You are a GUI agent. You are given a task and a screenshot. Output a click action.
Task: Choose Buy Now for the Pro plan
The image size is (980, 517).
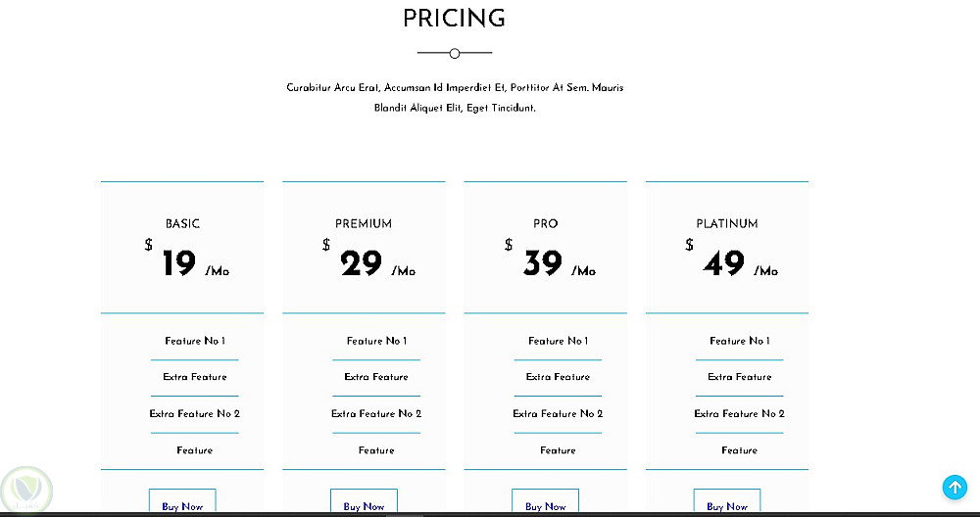[546, 505]
